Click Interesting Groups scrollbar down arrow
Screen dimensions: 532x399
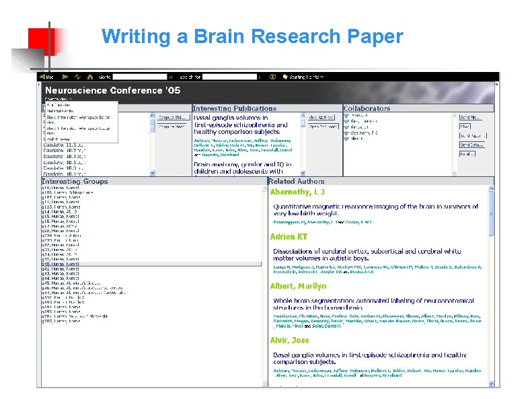(x=265, y=384)
